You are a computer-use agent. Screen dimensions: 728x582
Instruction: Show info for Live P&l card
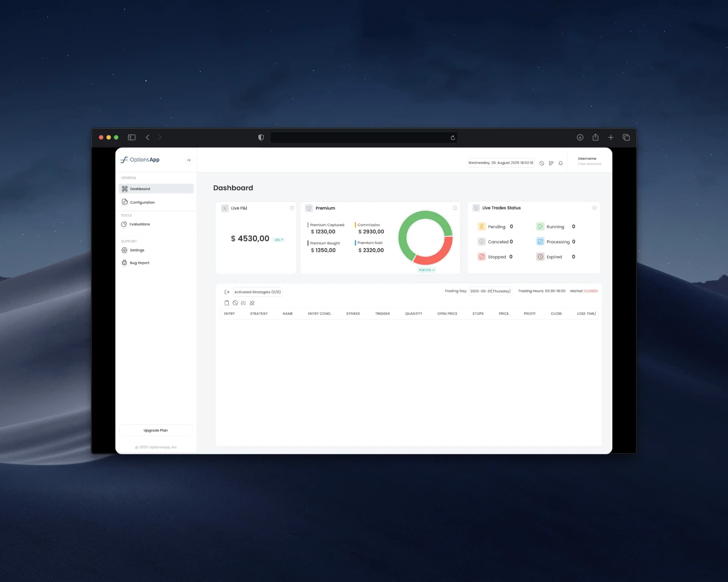point(292,208)
